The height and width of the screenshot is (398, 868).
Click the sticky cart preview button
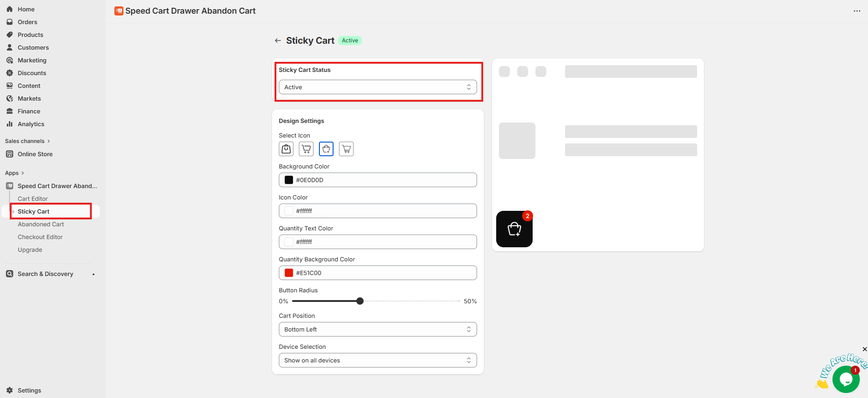click(x=514, y=229)
